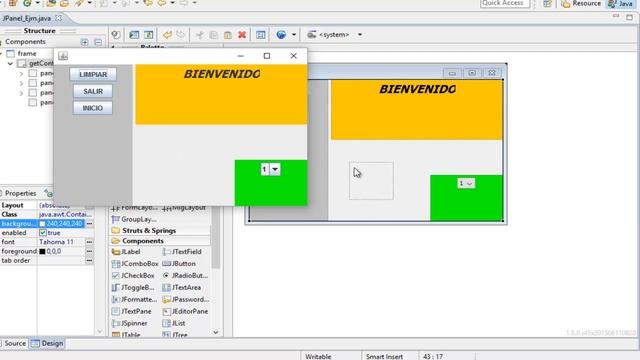Screen dimensions: 640x360
Task: Select the JLabel palette component
Action: click(126, 252)
